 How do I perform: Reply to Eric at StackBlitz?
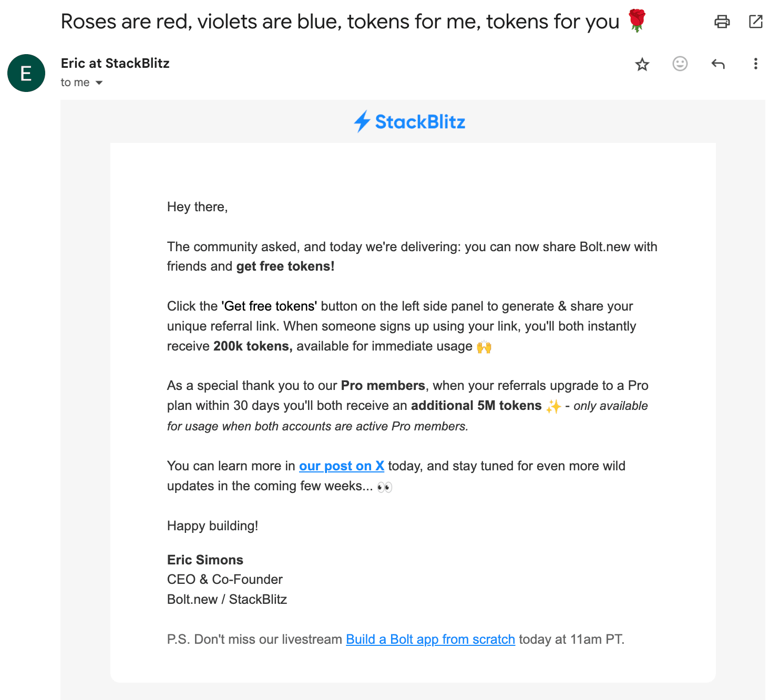click(718, 64)
